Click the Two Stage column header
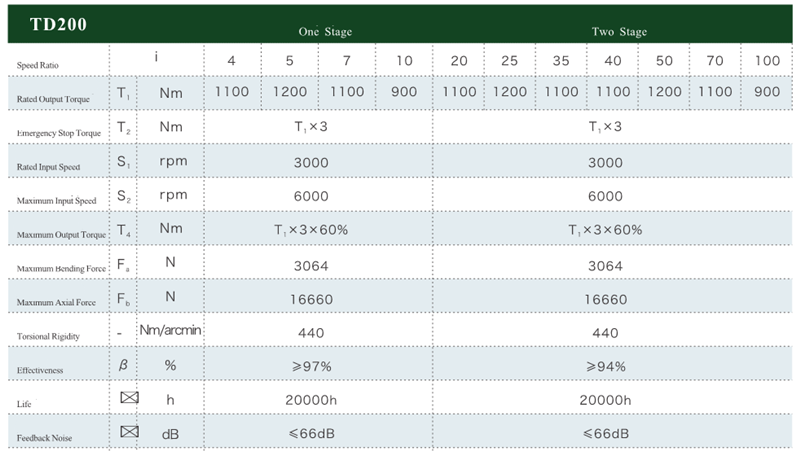The image size is (800, 451). 619,32
